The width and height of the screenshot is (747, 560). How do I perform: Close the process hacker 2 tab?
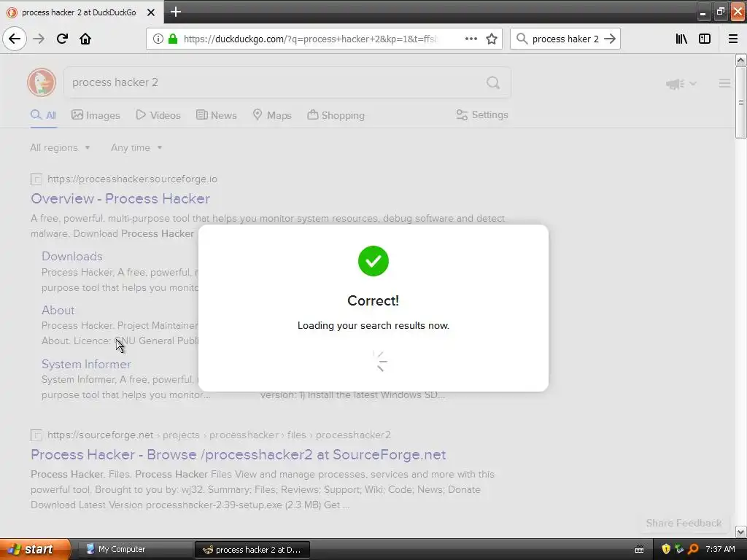[x=150, y=12]
